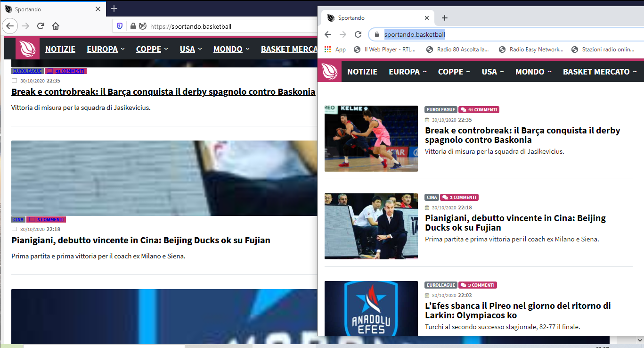The image size is (644, 348).
Task: Click EUROLEAGUE tag on Efes article in Chrome
Action: (x=441, y=285)
